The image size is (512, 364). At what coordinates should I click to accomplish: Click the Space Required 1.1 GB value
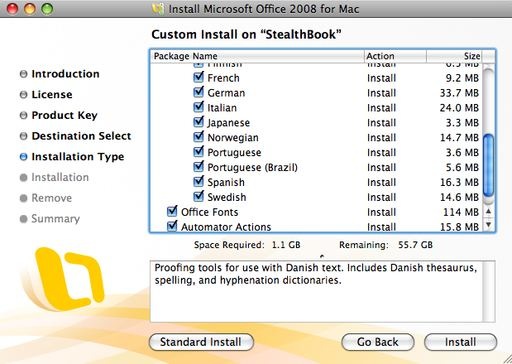click(x=286, y=245)
